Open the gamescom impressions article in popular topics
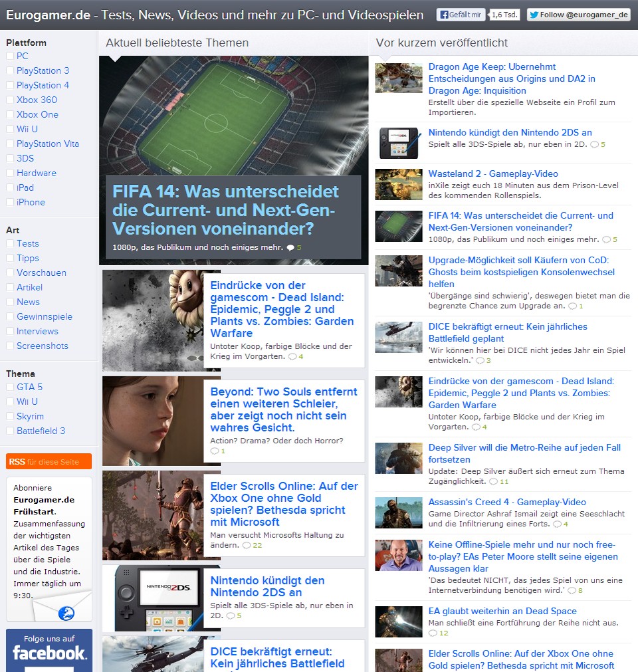The height and width of the screenshot is (672, 638). click(282, 309)
